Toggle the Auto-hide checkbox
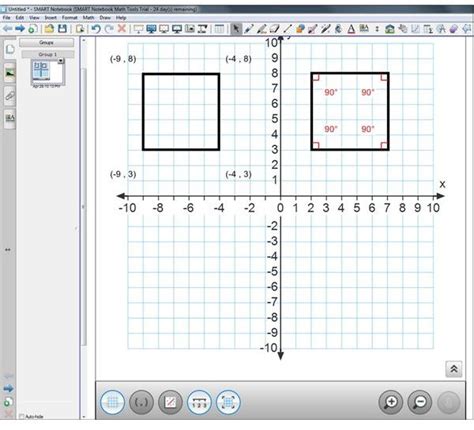 point(22,416)
